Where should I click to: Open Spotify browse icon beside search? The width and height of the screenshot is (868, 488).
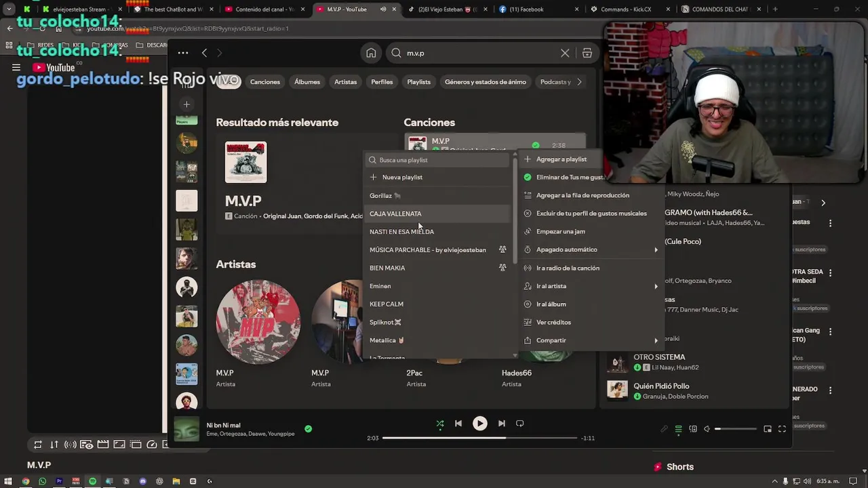[587, 53]
